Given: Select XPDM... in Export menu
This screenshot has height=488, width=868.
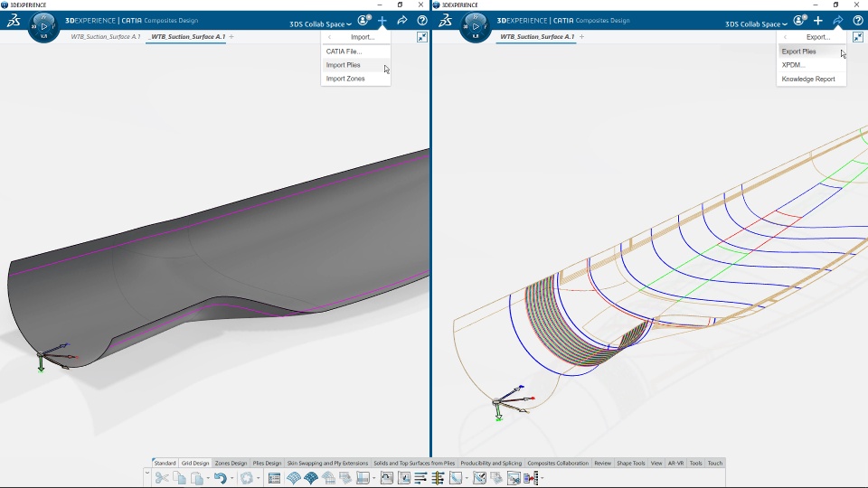Looking at the screenshot, I should pyautogui.click(x=811, y=65).
